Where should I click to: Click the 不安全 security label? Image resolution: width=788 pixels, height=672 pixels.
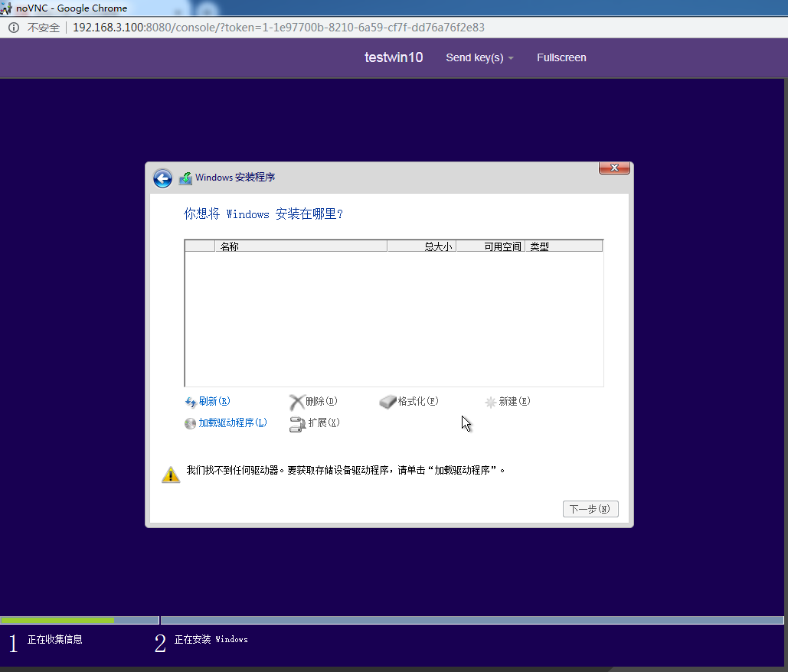pyautogui.click(x=43, y=28)
